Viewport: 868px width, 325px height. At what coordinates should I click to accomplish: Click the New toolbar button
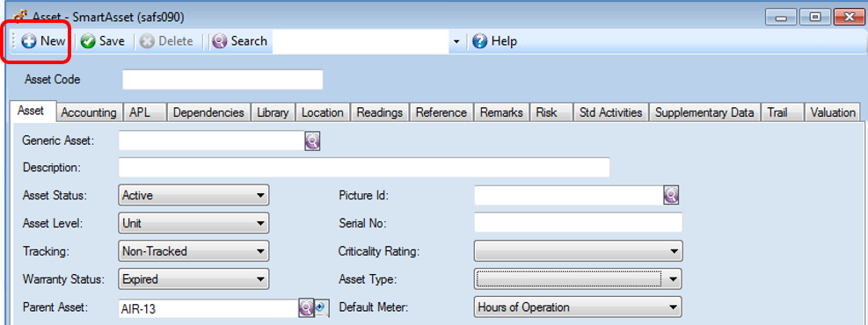click(x=43, y=41)
